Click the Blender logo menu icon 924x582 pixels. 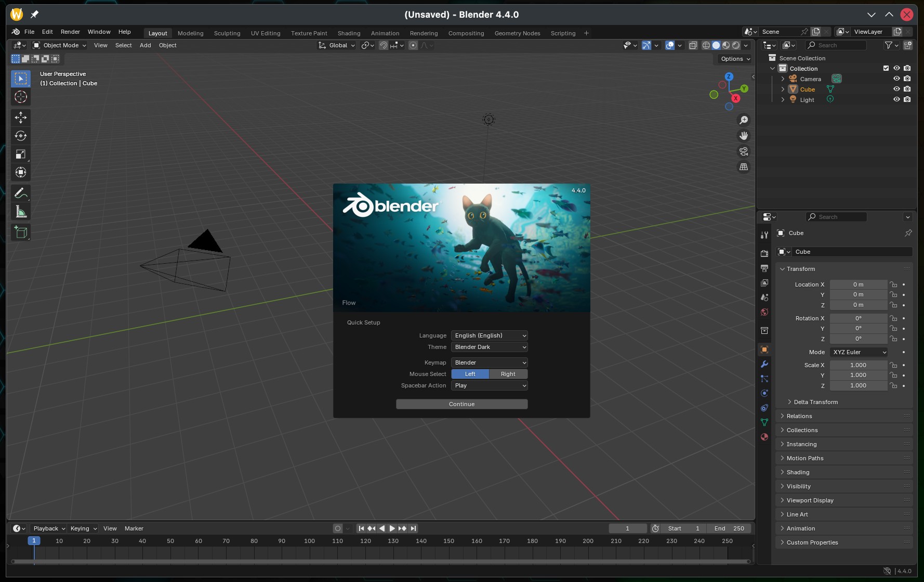pyautogui.click(x=16, y=32)
